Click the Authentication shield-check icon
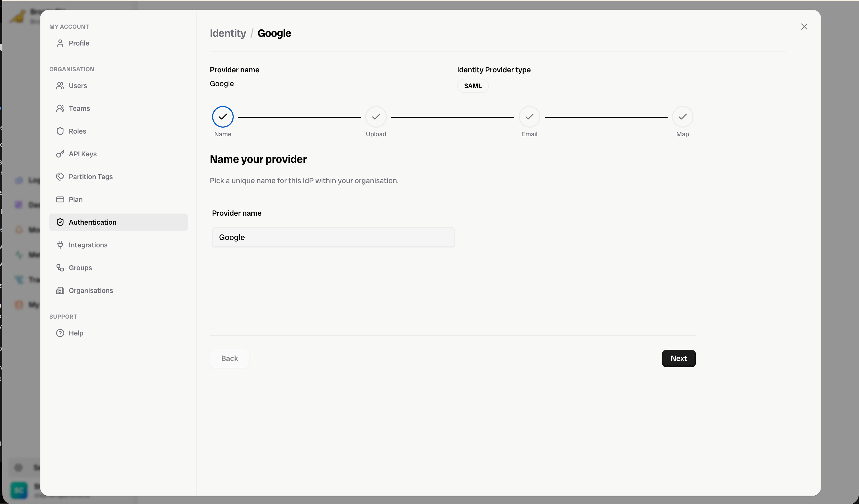 [x=60, y=222]
